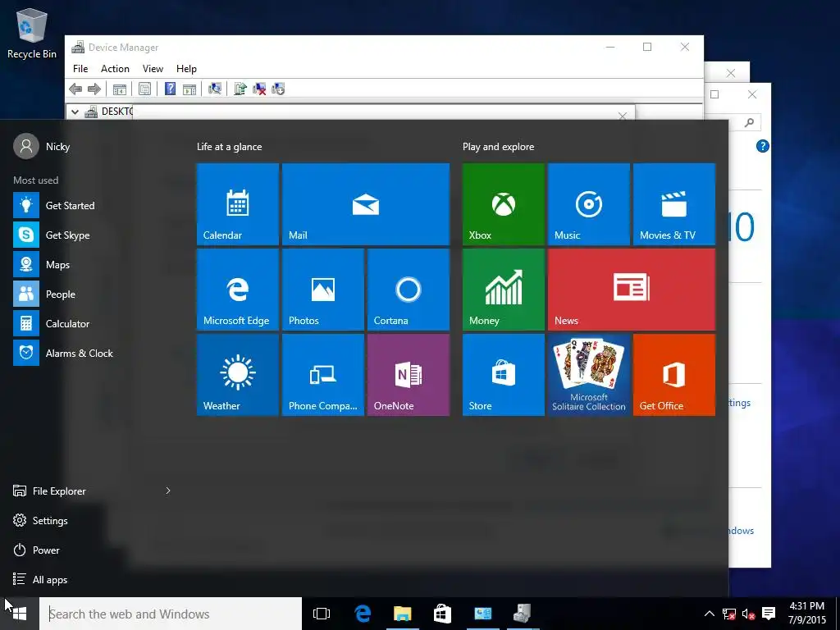Click the search magnifier in background window
This screenshot has width=840, height=630.
click(749, 123)
